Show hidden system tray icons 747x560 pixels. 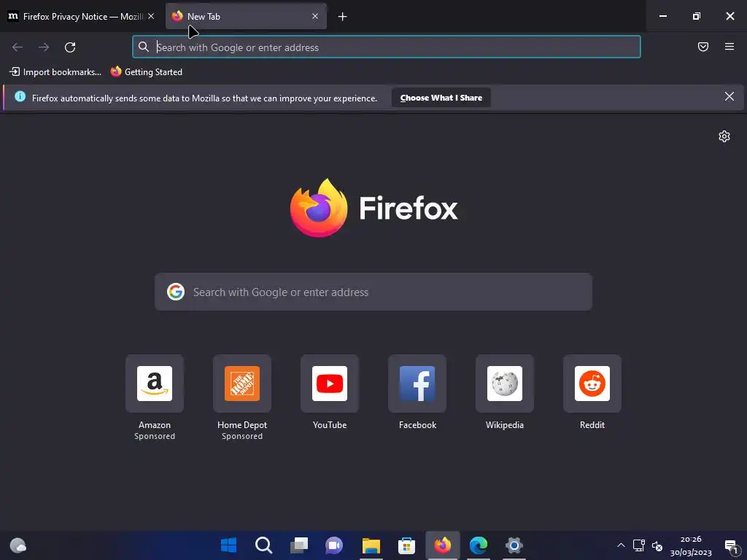[x=622, y=545]
